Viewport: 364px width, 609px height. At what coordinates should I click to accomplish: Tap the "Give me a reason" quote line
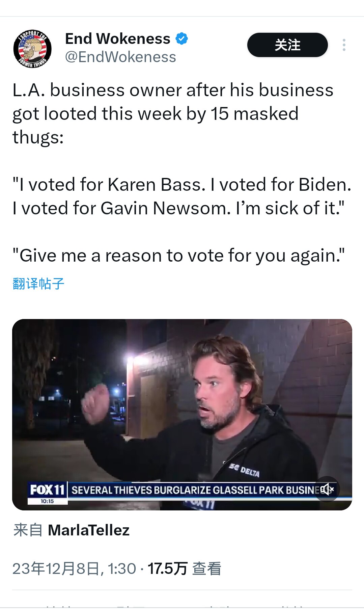[x=179, y=256]
